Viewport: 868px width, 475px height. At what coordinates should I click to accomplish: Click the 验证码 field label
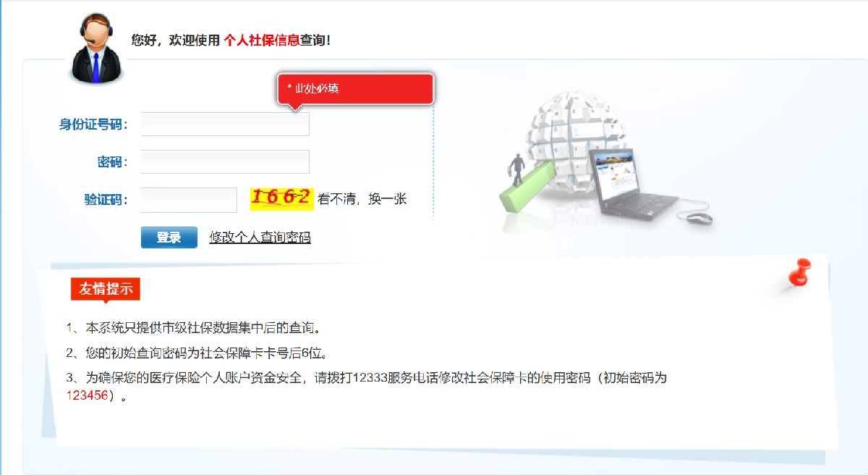pyautogui.click(x=106, y=200)
